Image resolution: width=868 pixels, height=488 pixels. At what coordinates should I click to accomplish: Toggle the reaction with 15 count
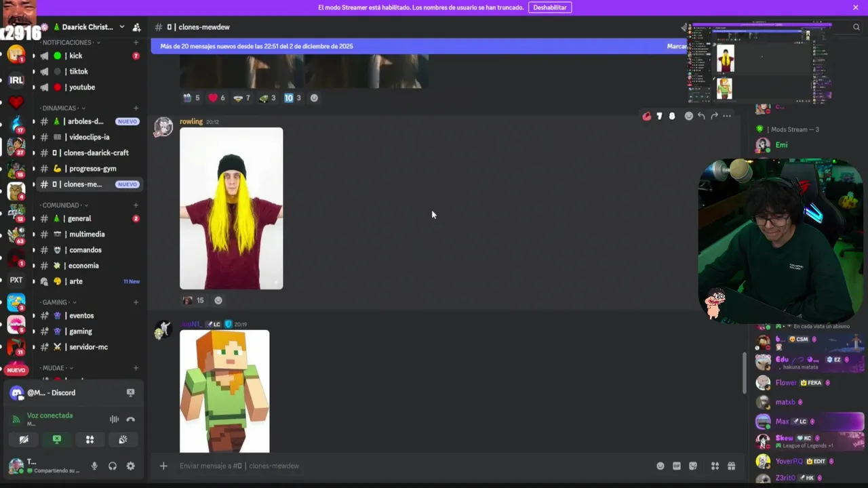pos(193,300)
